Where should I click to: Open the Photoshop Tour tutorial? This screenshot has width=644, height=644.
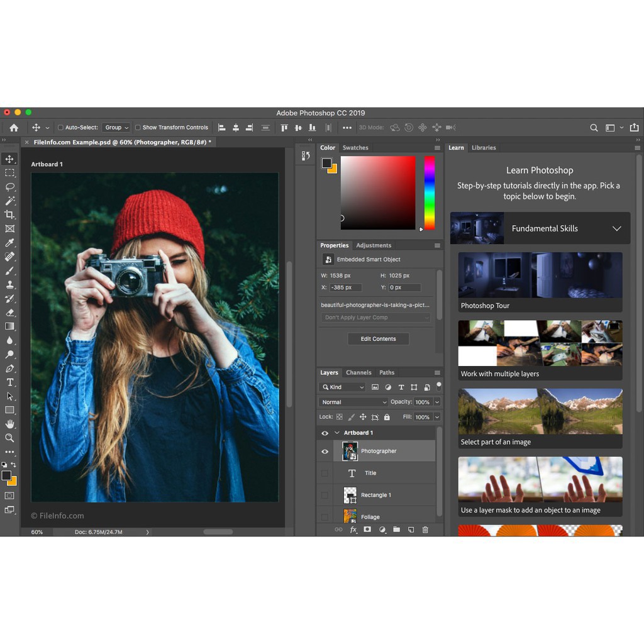tap(540, 282)
